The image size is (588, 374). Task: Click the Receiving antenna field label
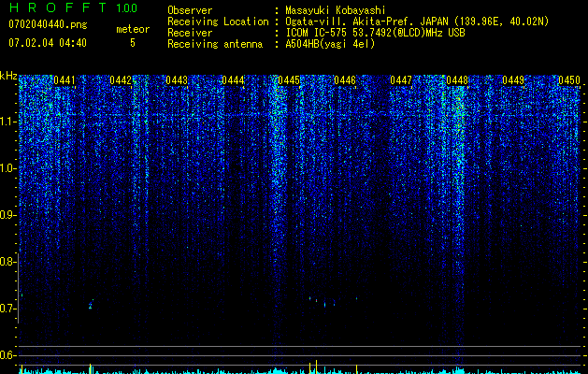[215, 44]
